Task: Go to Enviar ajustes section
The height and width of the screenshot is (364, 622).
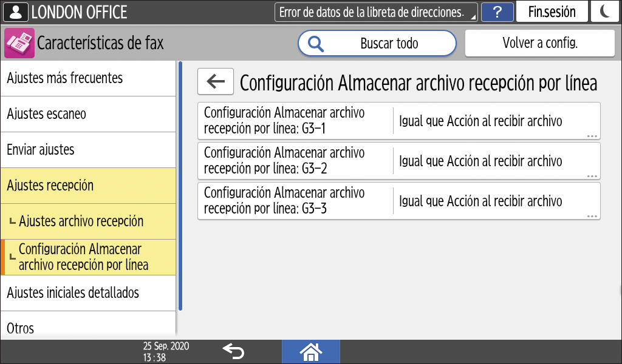Action: [x=88, y=150]
